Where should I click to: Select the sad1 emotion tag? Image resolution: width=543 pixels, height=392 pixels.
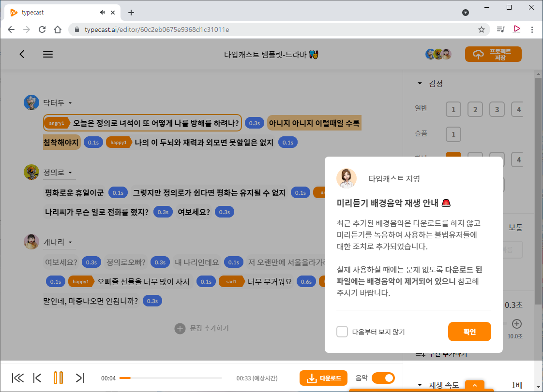pyautogui.click(x=232, y=282)
